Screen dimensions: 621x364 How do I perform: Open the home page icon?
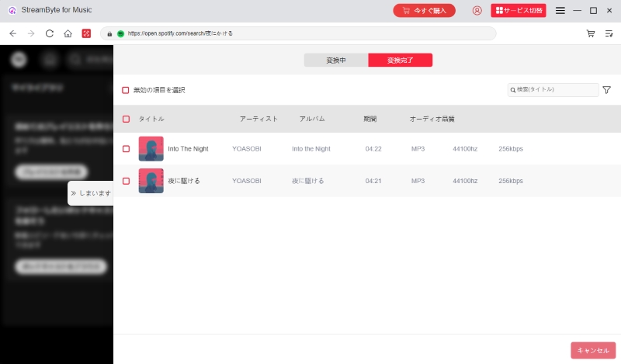(68, 33)
